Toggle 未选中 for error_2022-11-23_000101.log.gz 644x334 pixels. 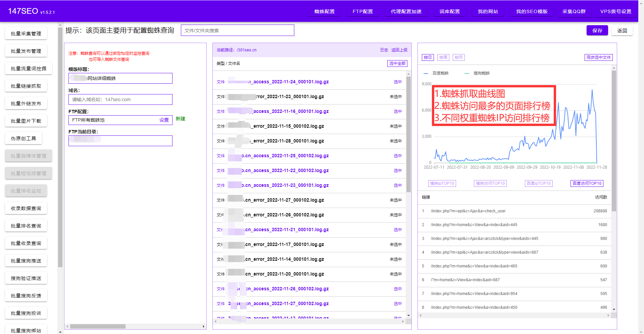[x=396, y=97]
